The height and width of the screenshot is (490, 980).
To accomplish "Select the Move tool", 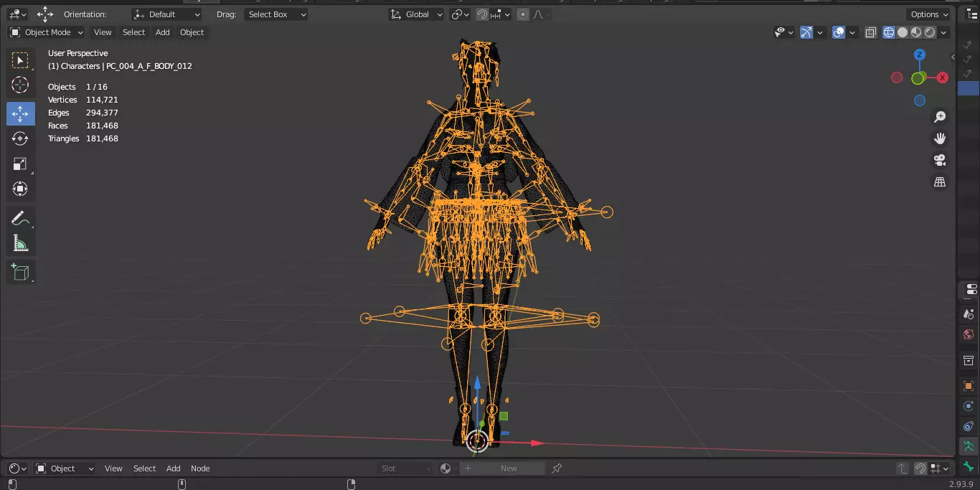I will coord(20,113).
